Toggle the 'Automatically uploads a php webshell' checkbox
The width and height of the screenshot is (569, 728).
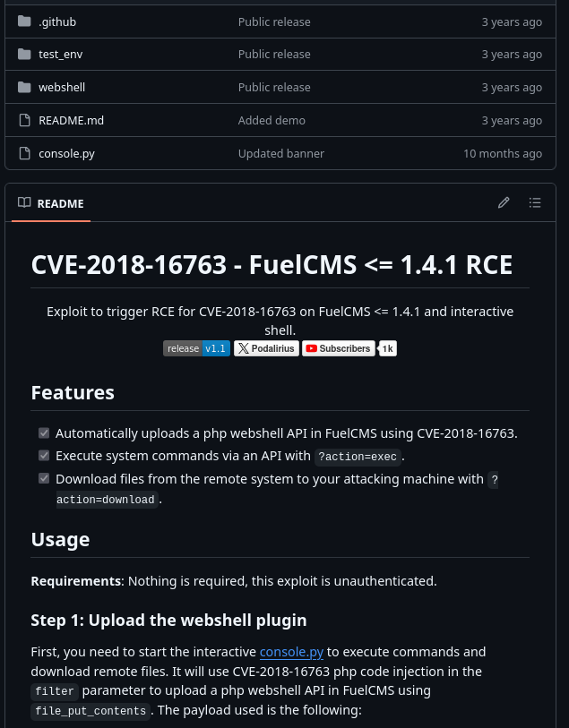click(x=44, y=433)
